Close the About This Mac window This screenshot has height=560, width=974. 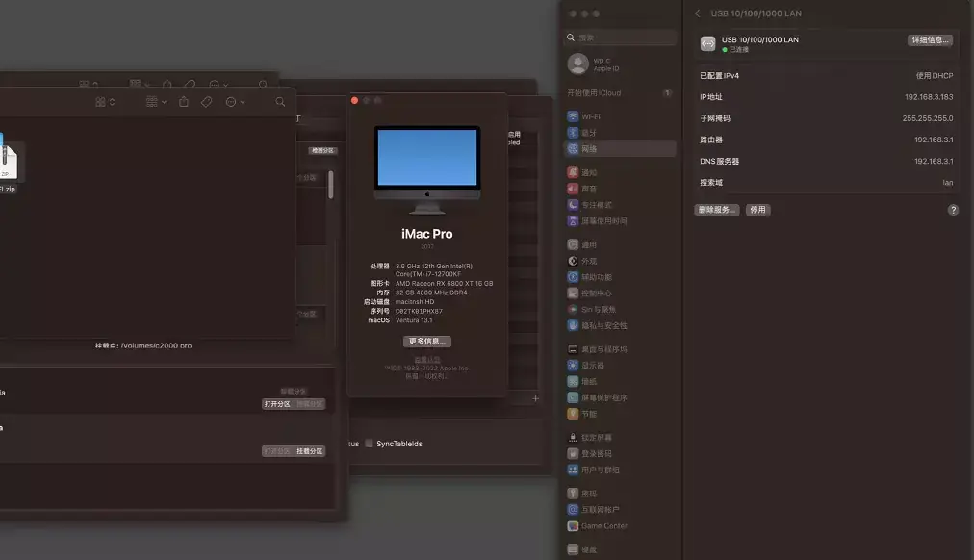tap(355, 101)
